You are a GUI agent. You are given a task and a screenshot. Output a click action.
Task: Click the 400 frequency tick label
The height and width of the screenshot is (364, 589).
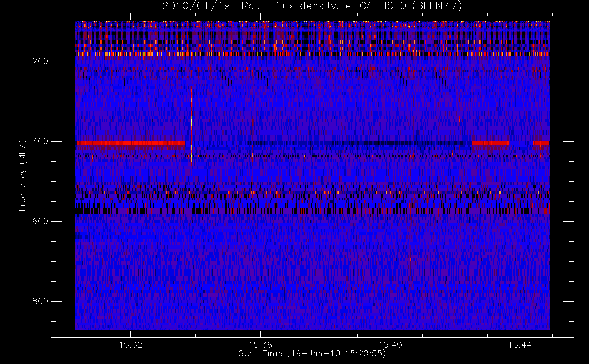[40, 141]
